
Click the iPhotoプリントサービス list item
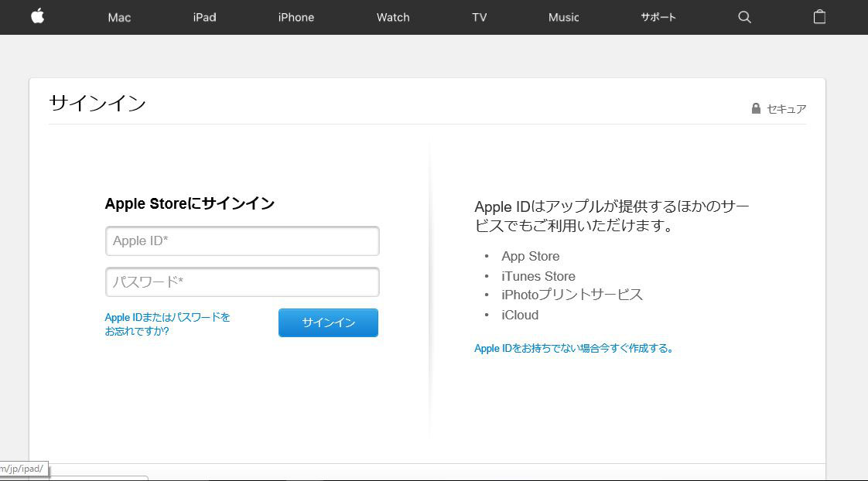click(x=572, y=295)
